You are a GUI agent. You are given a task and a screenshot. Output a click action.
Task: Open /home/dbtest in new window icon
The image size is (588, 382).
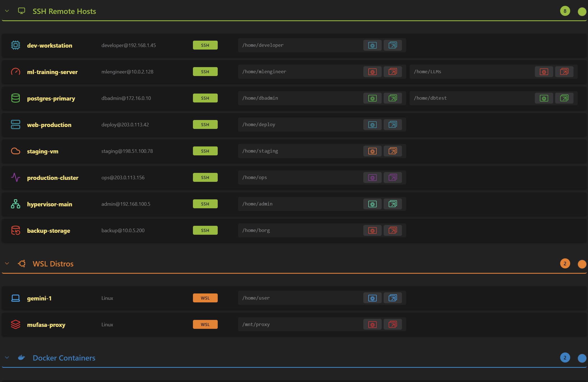click(x=564, y=98)
